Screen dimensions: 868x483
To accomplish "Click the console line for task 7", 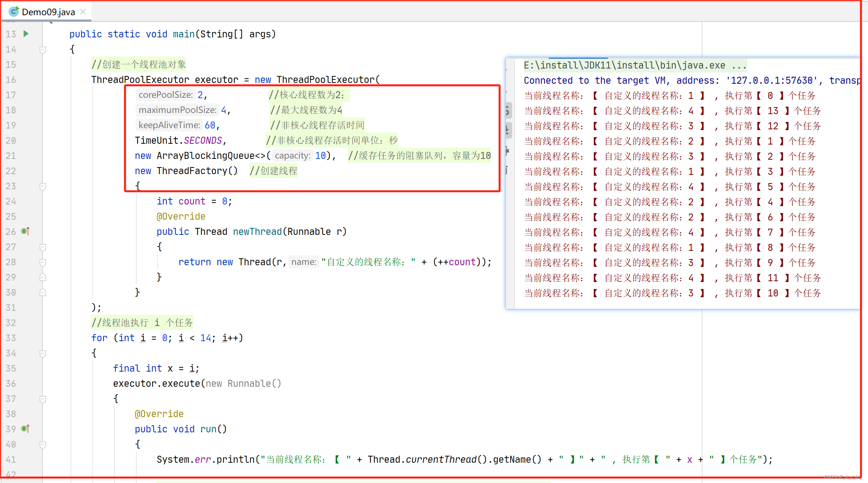I will point(669,232).
